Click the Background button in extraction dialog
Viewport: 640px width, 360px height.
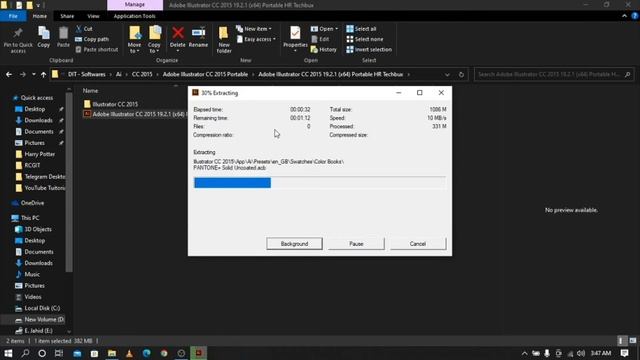point(294,244)
